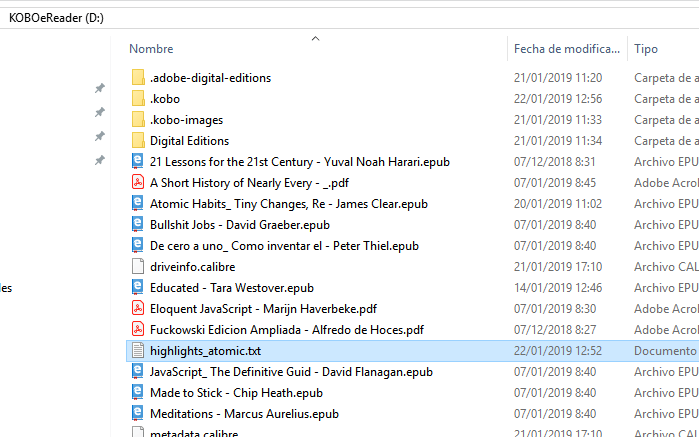
Task: Sort by the Tipo column header
Action: 646,49
